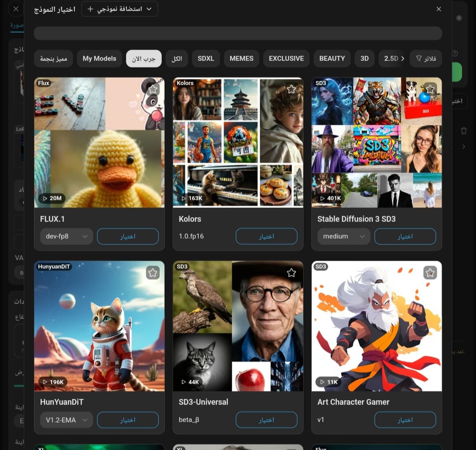
Task: Open the FLUX.1 dev-fp8 version dropdown
Action: [x=67, y=236]
